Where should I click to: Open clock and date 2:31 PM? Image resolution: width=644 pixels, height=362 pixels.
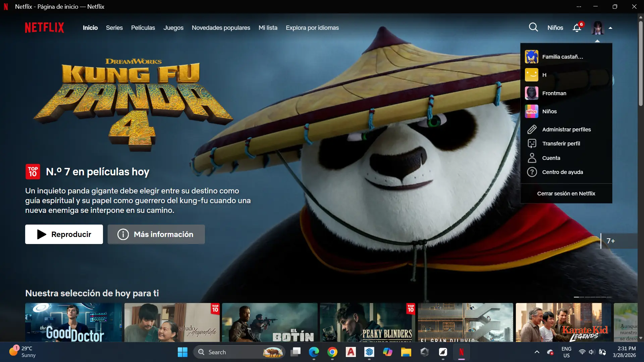(x=624, y=352)
